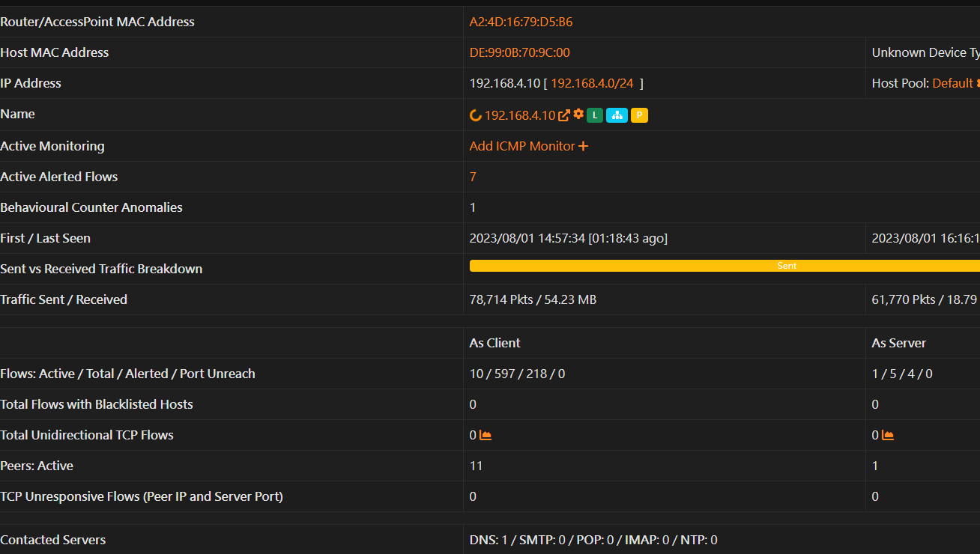Click the spinning loader icon before host name
Viewport: 980px width, 554px height.
point(475,115)
